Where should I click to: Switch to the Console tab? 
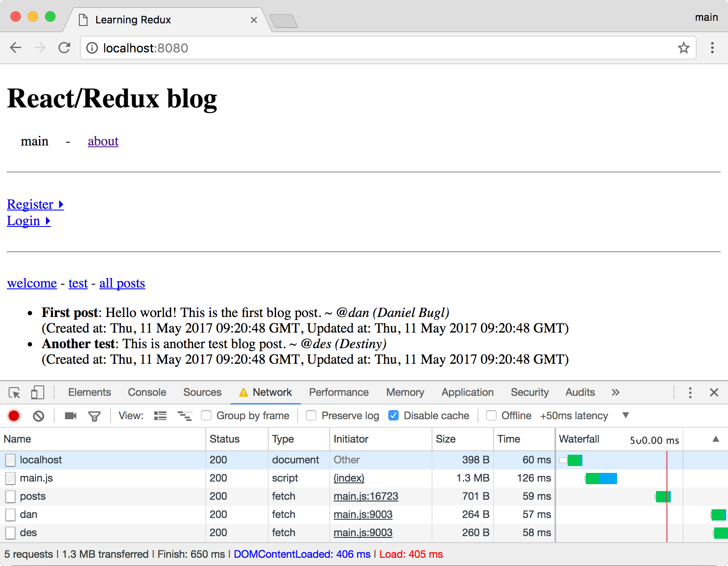pos(147,392)
